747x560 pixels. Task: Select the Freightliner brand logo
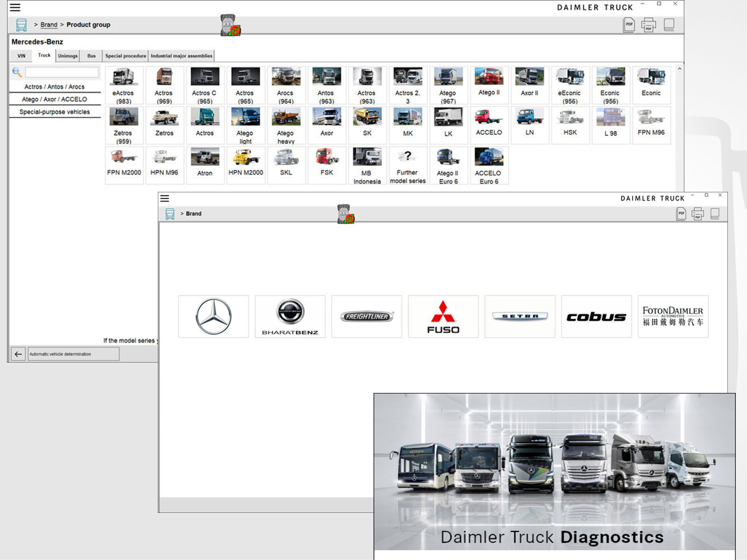(x=366, y=316)
